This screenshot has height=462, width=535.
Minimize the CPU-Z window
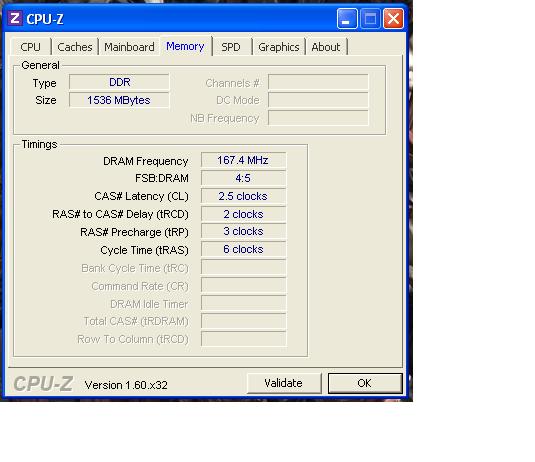[x=347, y=18]
